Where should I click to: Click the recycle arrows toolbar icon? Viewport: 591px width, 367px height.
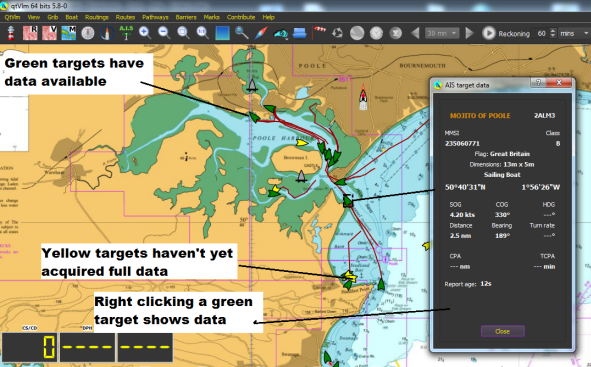(338, 33)
